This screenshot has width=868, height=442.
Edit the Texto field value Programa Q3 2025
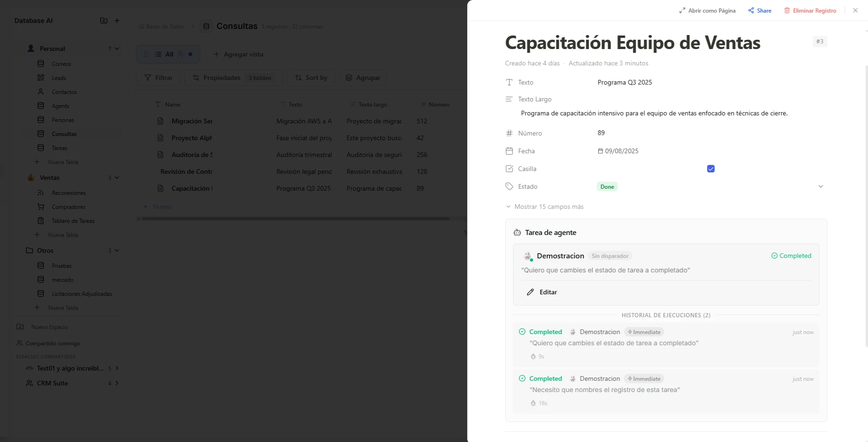pos(624,82)
